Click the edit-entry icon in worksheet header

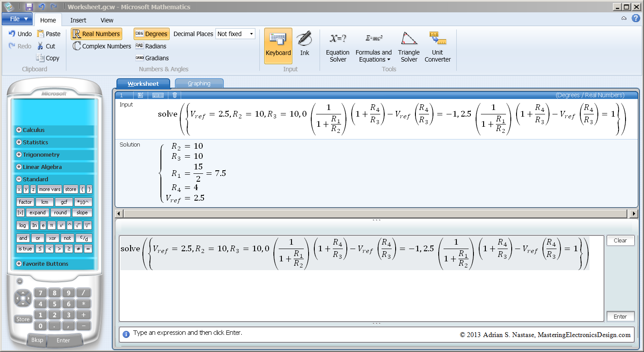coord(141,95)
